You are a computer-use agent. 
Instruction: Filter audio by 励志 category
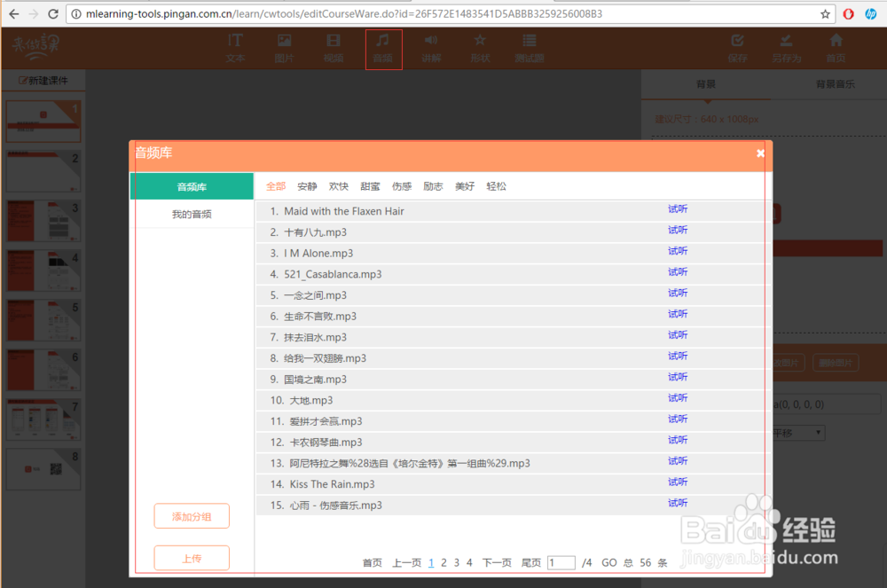pyautogui.click(x=434, y=186)
